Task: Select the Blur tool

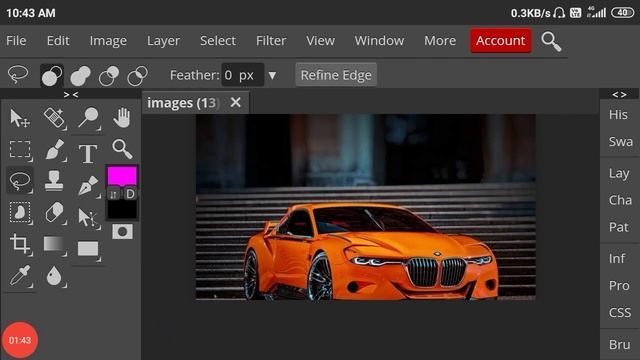Action: tap(54, 276)
